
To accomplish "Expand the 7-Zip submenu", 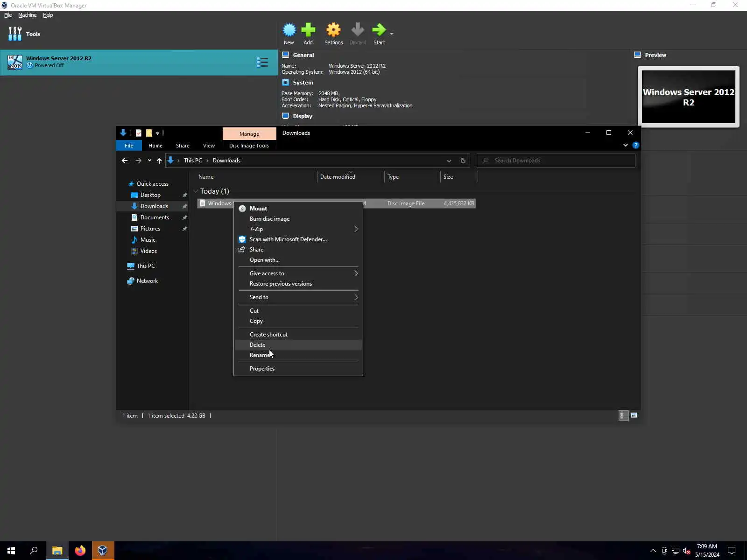I will click(298, 229).
